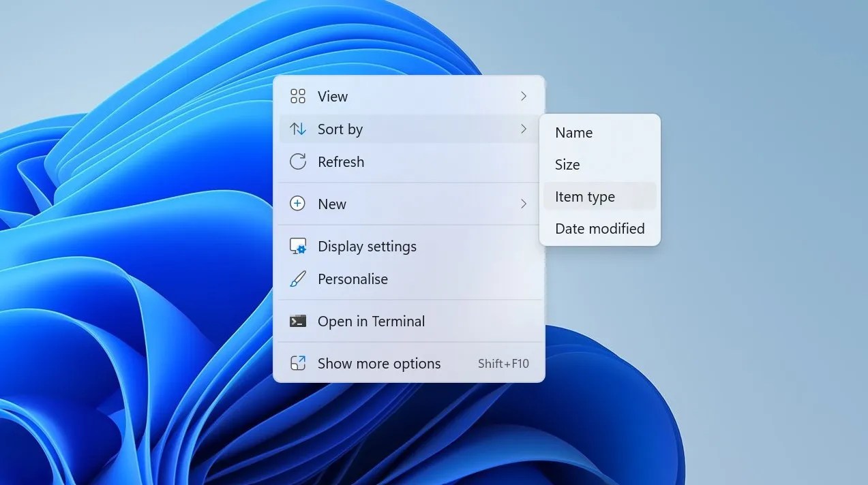Expand the New submenu chevron
This screenshot has width=868, height=485.
click(x=524, y=204)
